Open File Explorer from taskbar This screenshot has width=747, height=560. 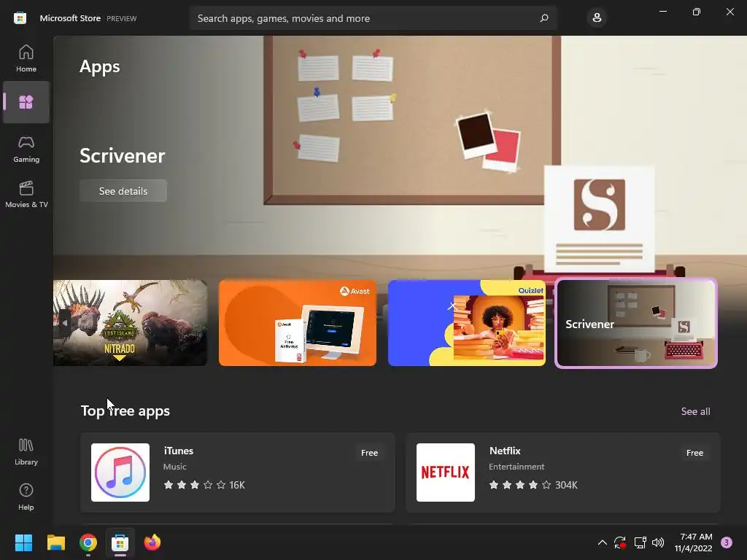point(55,542)
